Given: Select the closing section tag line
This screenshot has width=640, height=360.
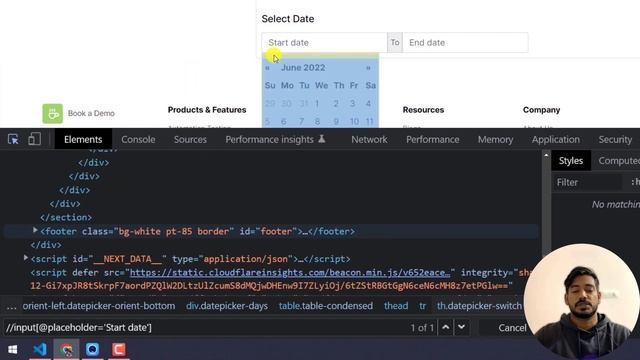Looking at the screenshot, I should pyautogui.click(x=66, y=217).
